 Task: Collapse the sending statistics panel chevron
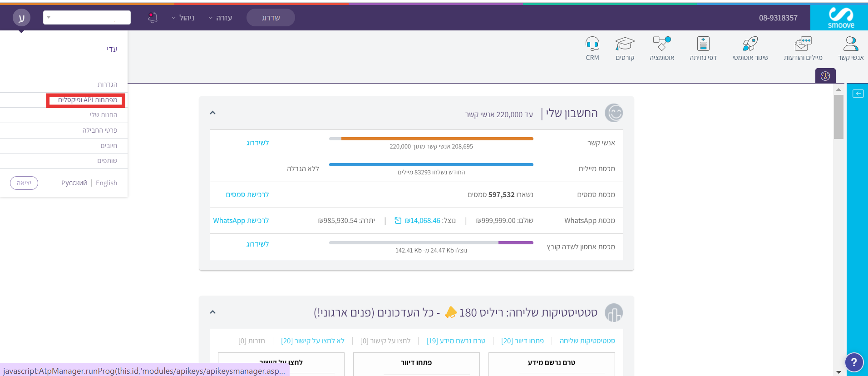212,312
